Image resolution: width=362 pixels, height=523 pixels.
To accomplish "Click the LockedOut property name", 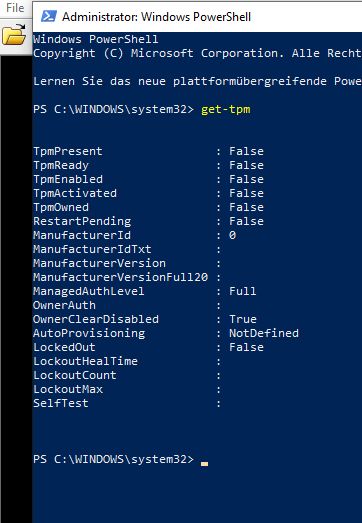I will (x=64, y=347).
